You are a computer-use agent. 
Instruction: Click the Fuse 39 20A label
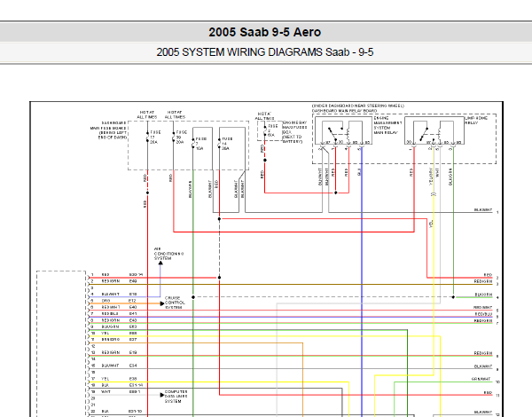click(x=181, y=138)
